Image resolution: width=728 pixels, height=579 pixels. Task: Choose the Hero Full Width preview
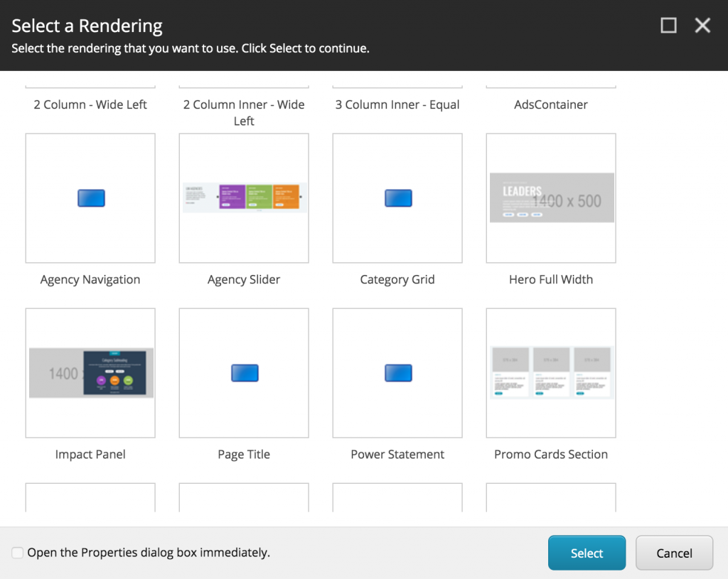pyautogui.click(x=552, y=197)
